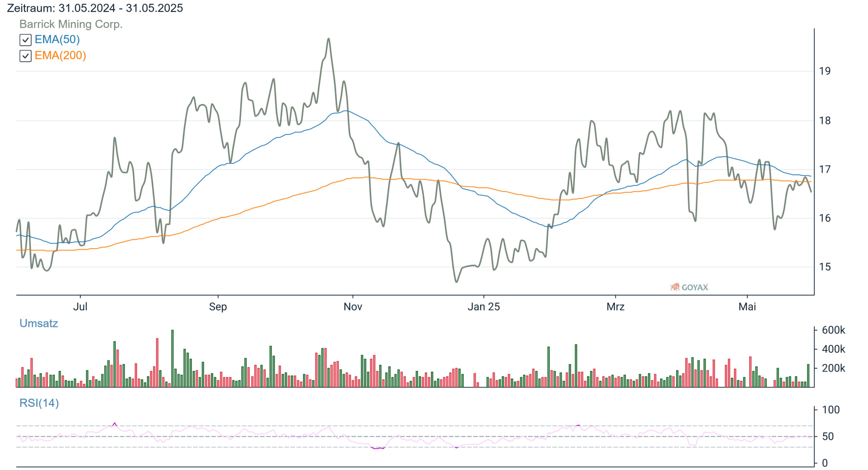
Task: Click the 15 price axis label
Action: coord(825,267)
